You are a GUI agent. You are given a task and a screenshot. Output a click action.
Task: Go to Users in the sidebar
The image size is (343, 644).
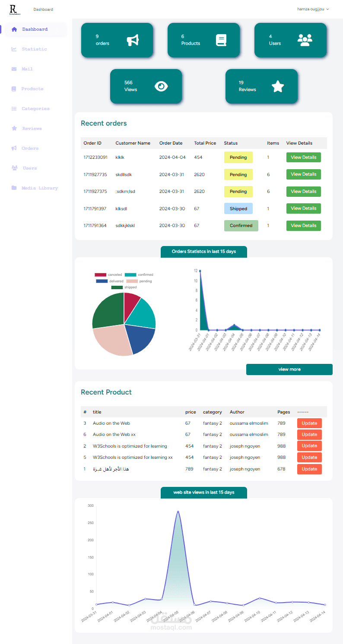[x=30, y=168]
